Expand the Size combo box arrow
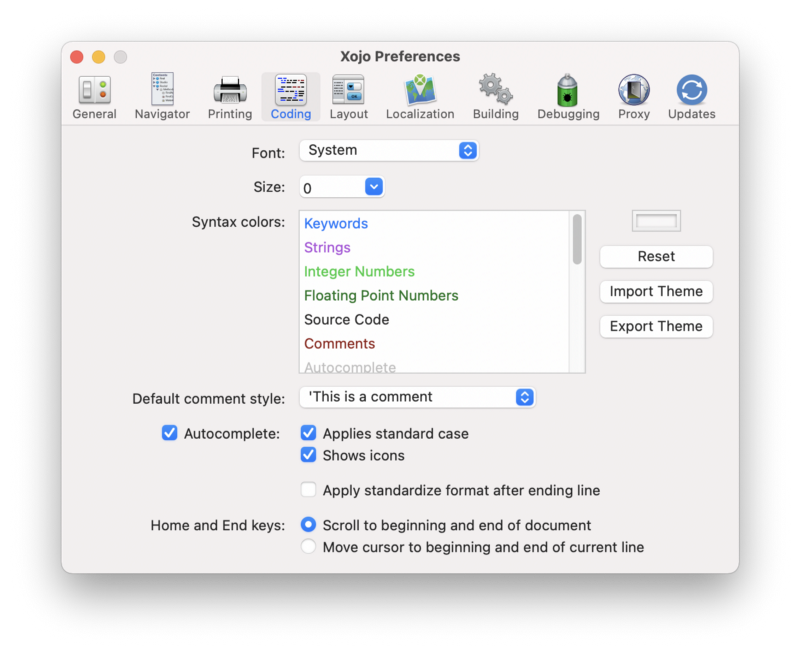Viewport: 800px width, 654px height. tap(374, 187)
